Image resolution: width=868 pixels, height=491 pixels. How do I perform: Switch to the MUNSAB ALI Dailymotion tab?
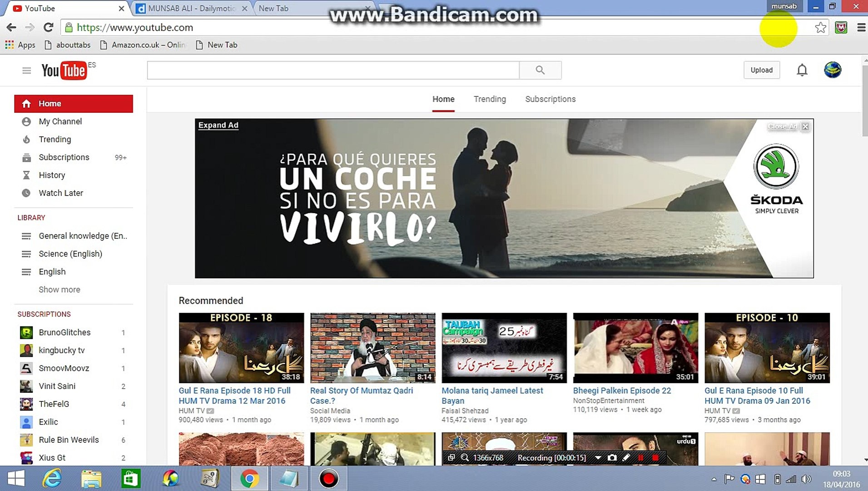(192, 8)
